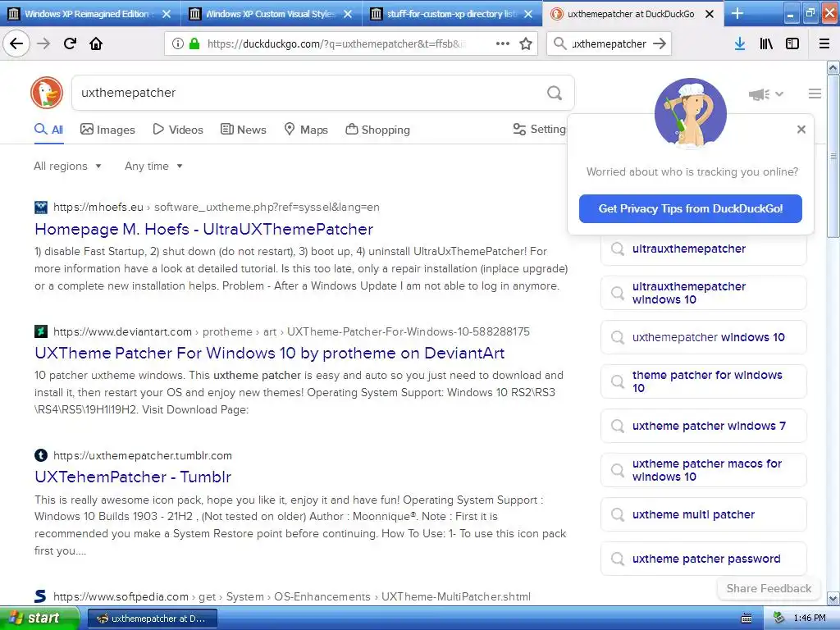The height and width of the screenshot is (630, 840).
Task: Open the Windows start button
Action: click(39, 619)
